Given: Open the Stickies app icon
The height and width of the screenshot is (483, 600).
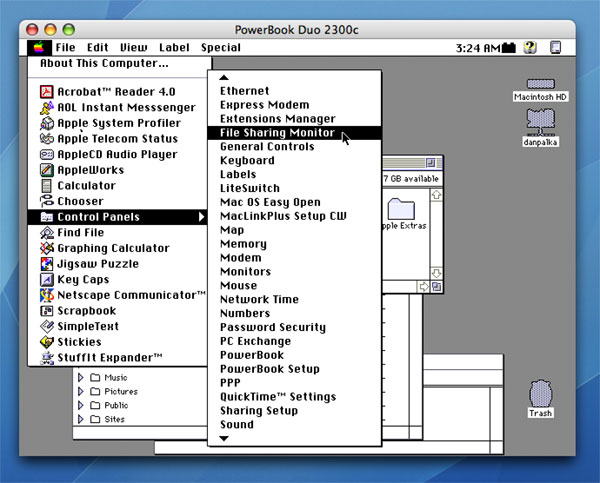Looking at the screenshot, I should click(x=47, y=342).
